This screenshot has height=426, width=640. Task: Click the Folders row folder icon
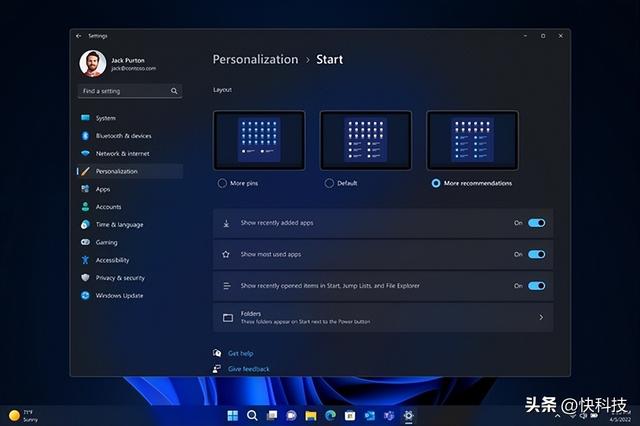pos(228,317)
